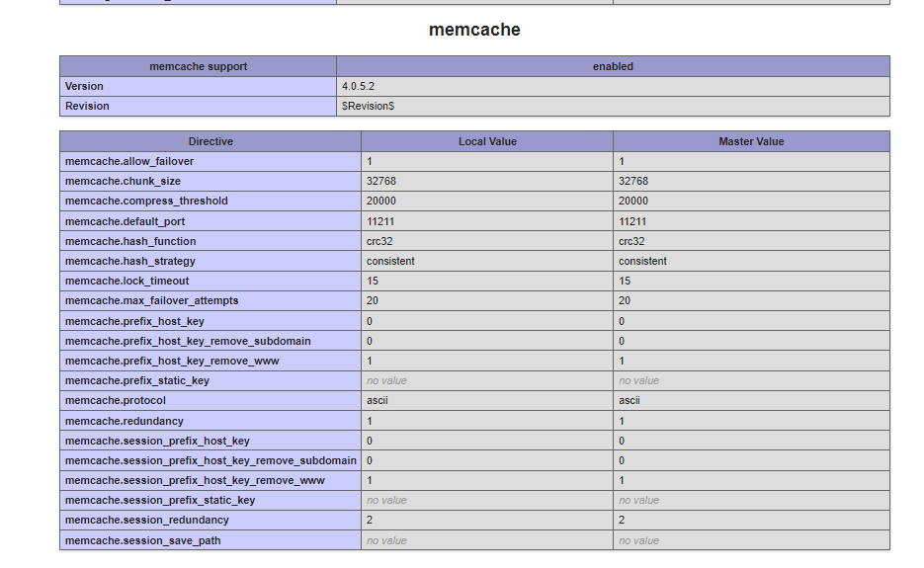The height and width of the screenshot is (568, 924).
Task: Click master value 20000 for compress_threshold
Action: pyautogui.click(x=633, y=201)
